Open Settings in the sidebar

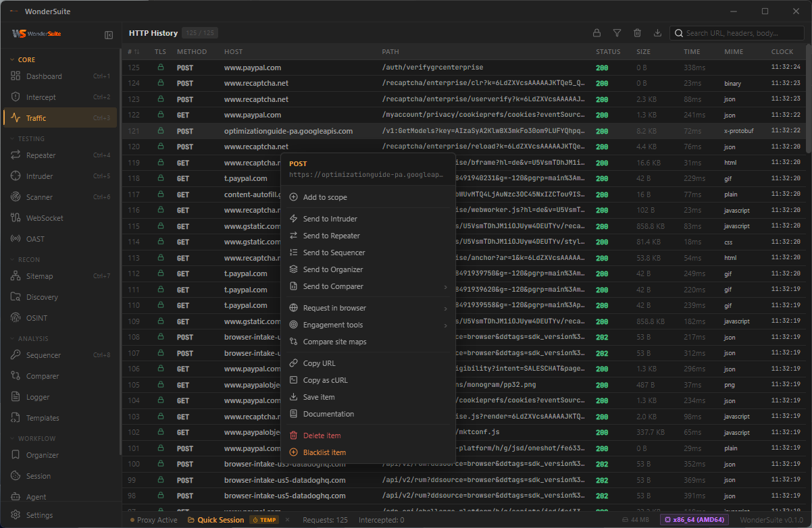click(x=59, y=515)
